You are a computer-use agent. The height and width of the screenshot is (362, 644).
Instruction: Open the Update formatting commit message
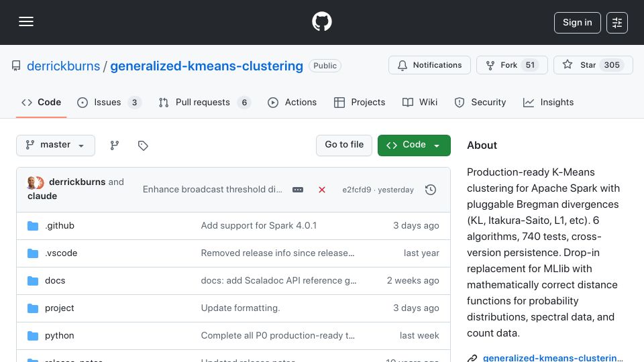tap(240, 308)
